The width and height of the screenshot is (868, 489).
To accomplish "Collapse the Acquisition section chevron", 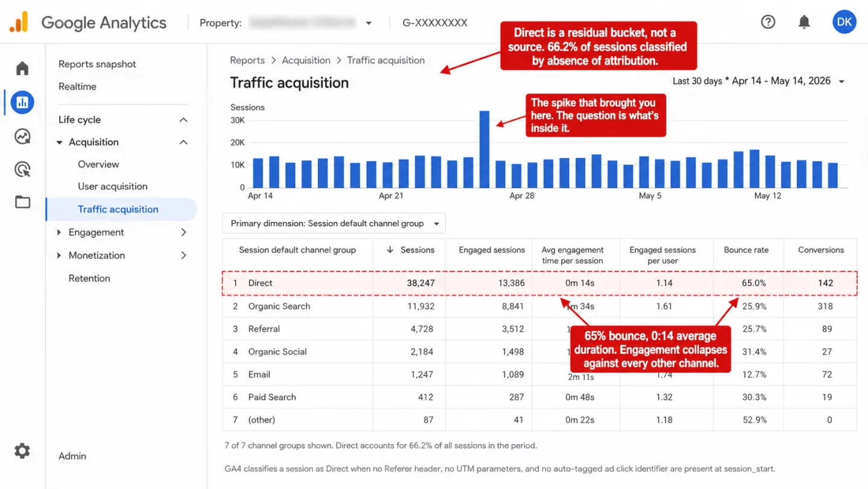I will tap(183, 142).
